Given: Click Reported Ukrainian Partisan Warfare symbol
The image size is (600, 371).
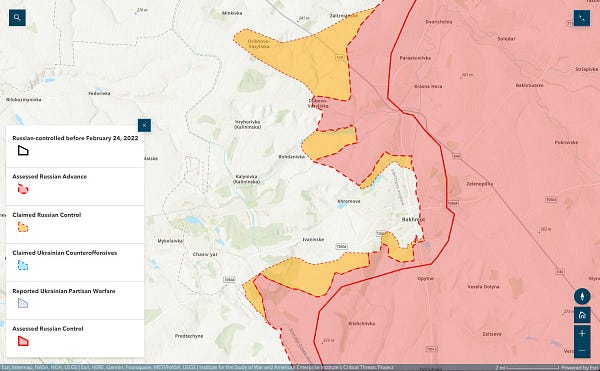Looking at the screenshot, I should click(x=23, y=303).
